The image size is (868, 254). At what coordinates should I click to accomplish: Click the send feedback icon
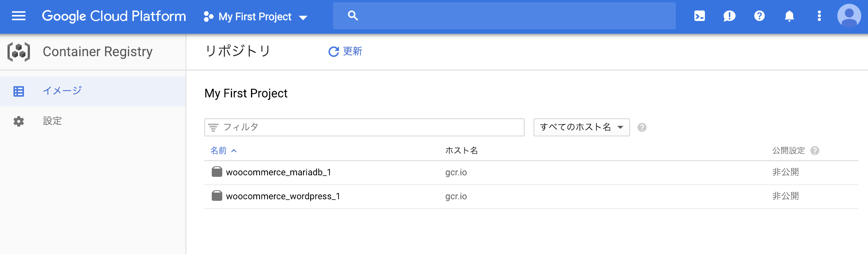(729, 16)
